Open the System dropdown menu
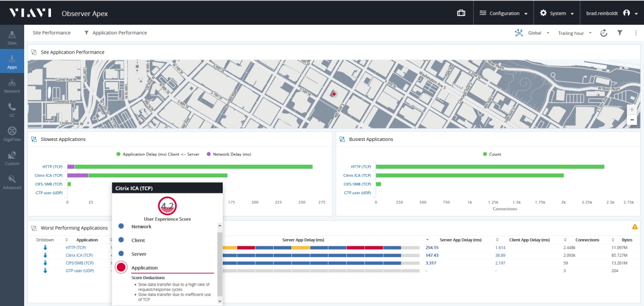This screenshot has width=644, height=306. tap(557, 13)
